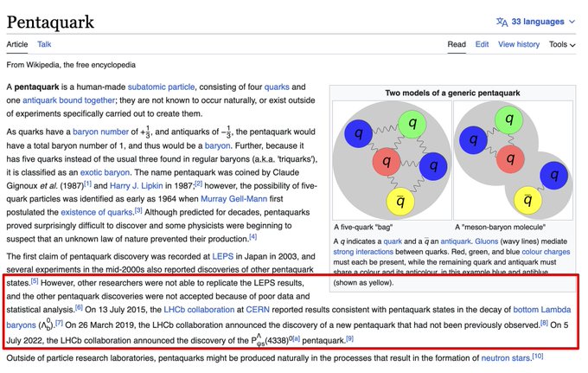Viewport: 588px width, 373px height.
Task: Follow the quarks link in first paragraph
Action: pos(277,87)
